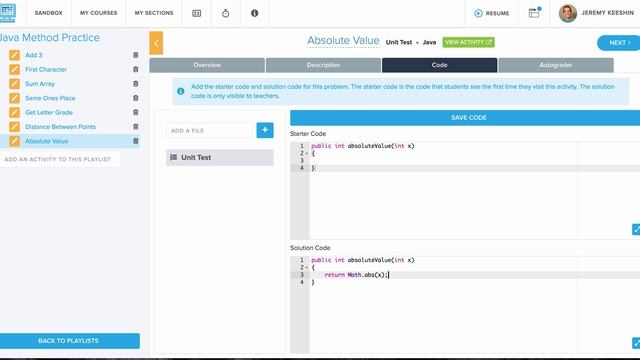640x360 pixels.
Task: Expand the Starter Code editor fullscreen icon
Action: pyautogui.click(x=636, y=229)
